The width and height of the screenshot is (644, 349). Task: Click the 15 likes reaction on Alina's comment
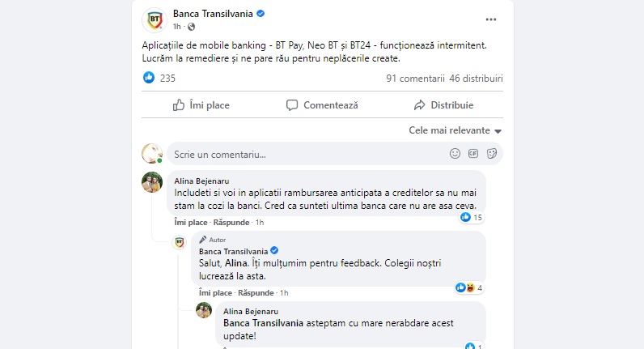472,217
